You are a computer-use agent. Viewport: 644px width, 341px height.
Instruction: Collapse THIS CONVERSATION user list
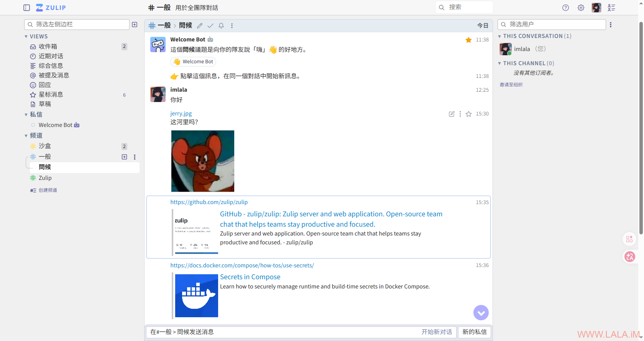pyautogui.click(x=499, y=36)
